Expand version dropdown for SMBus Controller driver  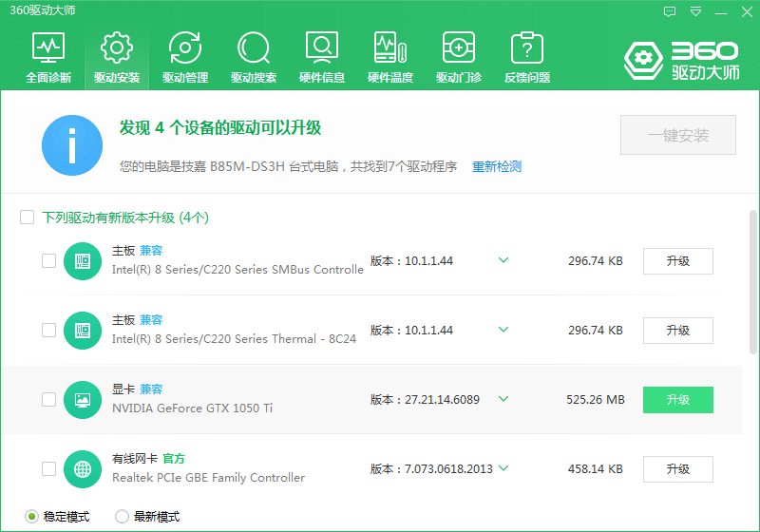503,260
